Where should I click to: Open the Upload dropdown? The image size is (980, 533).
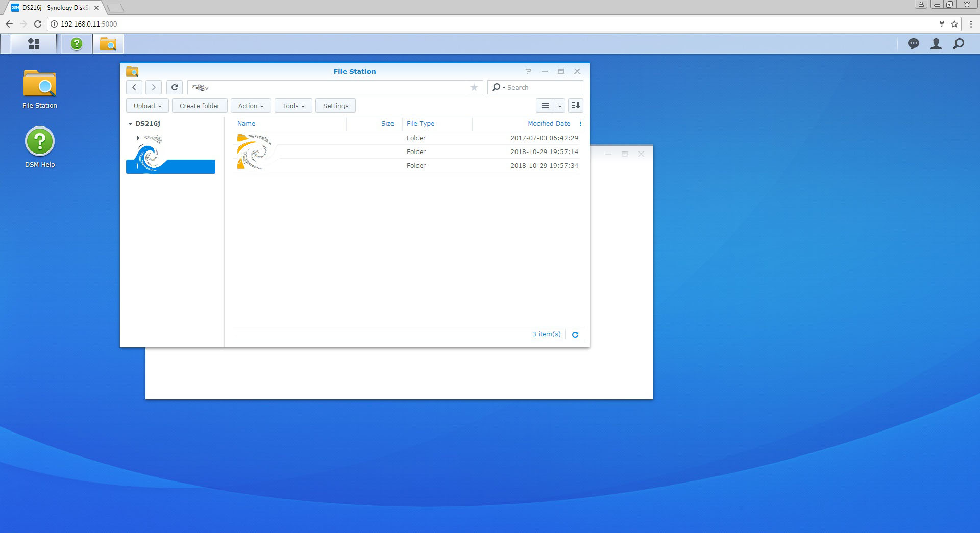[x=148, y=106]
